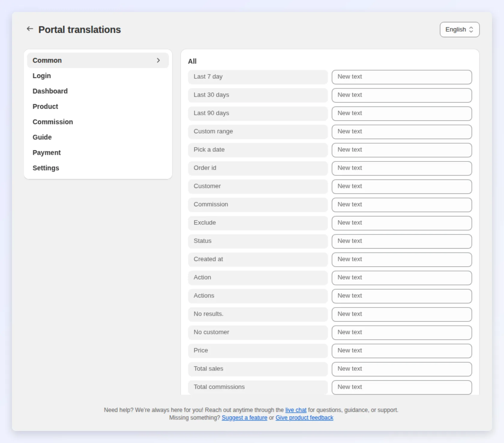This screenshot has width=504, height=443.
Task: Click the New text field for Last 7 day
Action: [x=401, y=77]
